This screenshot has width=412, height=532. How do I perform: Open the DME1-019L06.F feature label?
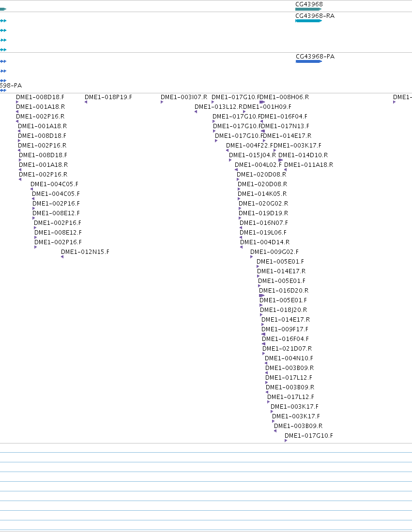coord(263,233)
